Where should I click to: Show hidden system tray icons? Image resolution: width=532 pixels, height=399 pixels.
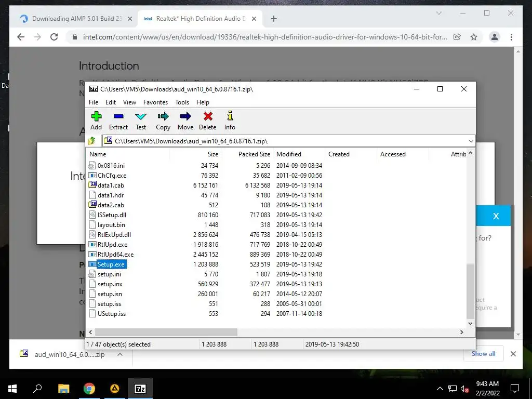(440, 389)
